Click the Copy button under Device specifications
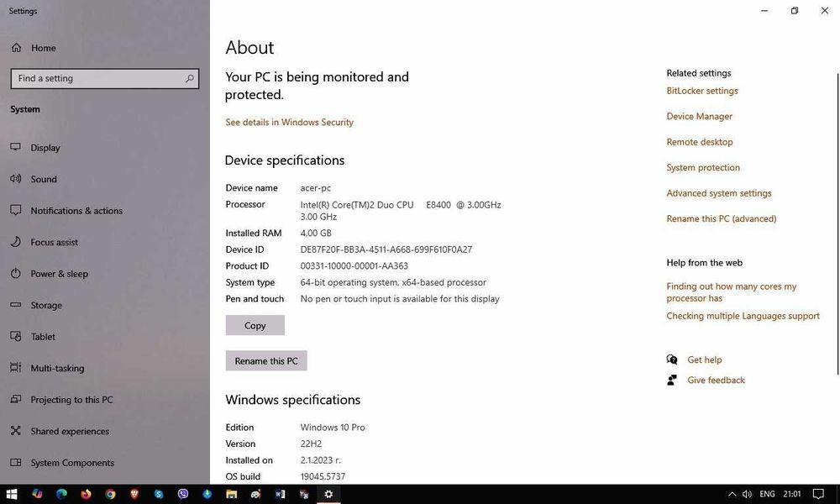 tap(255, 325)
